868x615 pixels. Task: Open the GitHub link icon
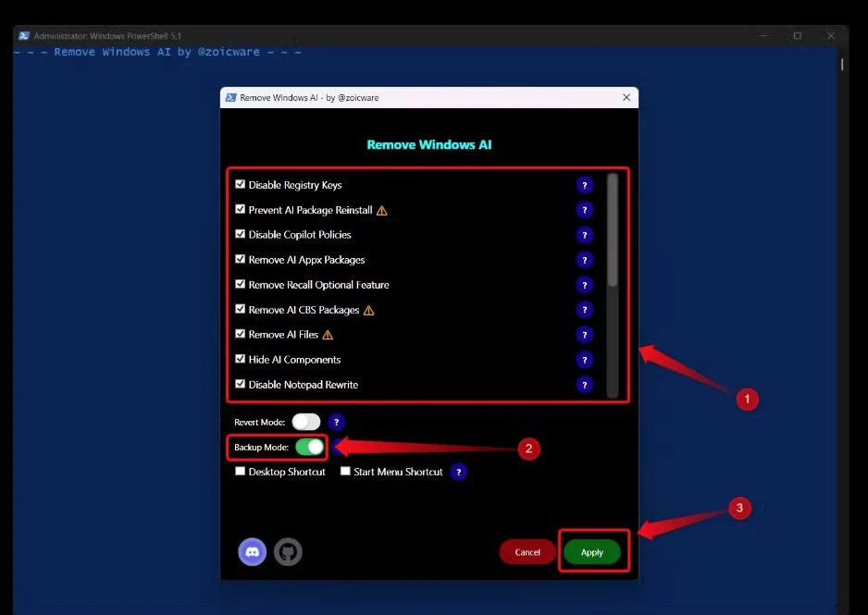click(x=289, y=552)
